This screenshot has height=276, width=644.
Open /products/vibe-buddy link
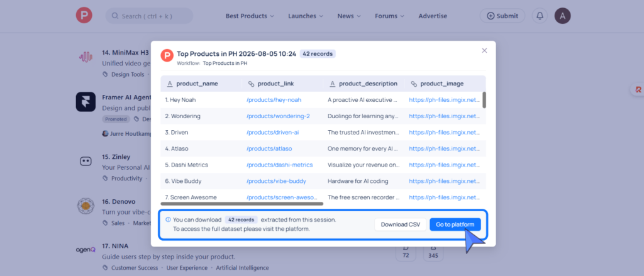tap(276, 181)
